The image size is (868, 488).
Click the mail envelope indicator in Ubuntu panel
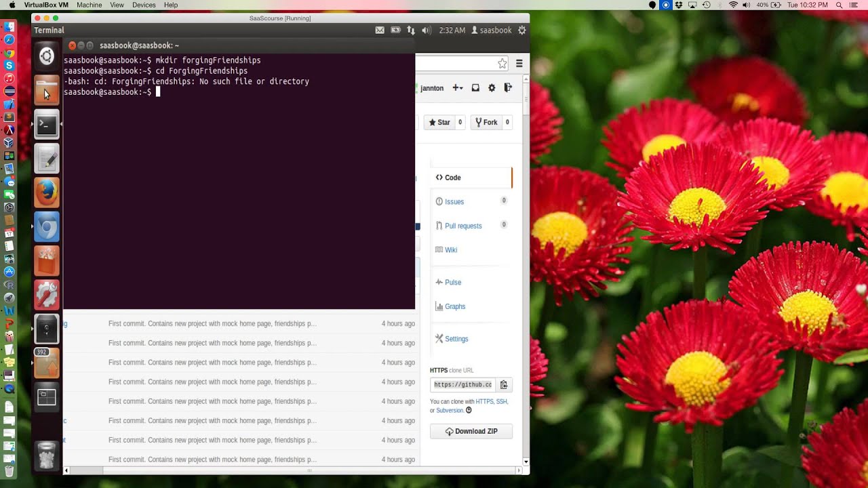click(x=380, y=30)
